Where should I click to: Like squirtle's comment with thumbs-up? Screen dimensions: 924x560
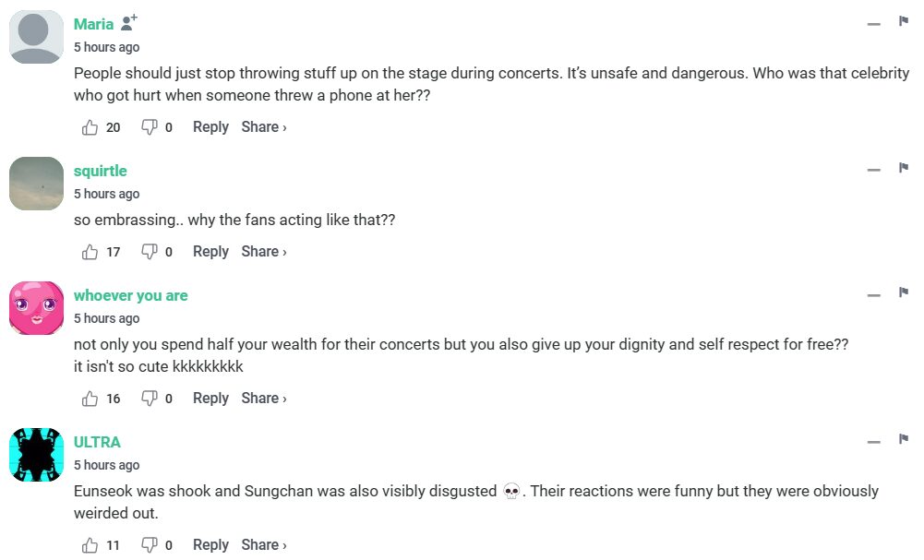(x=90, y=252)
